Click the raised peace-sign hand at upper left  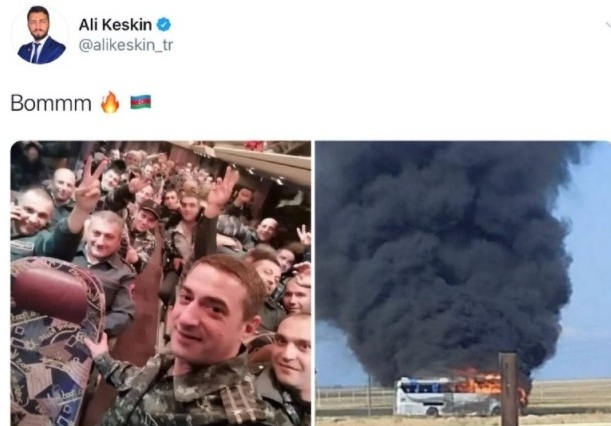[x=90, y=183]
